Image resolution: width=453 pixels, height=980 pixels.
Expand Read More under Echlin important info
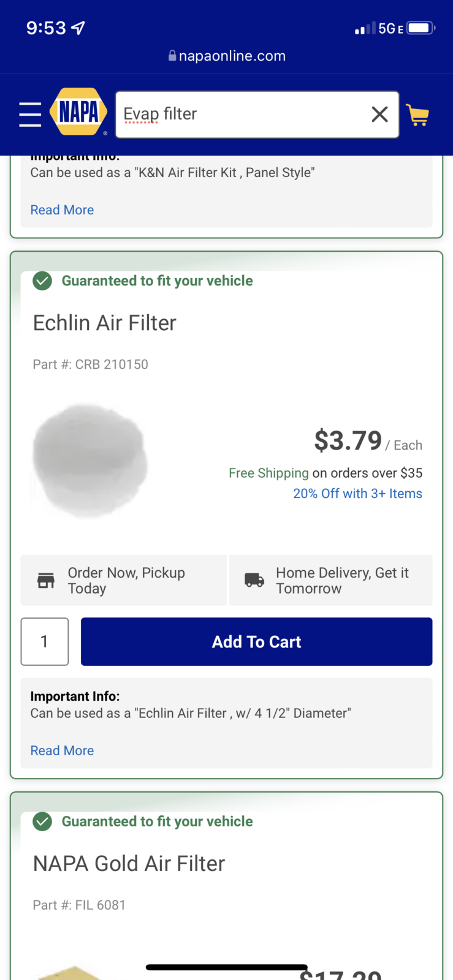pos(62,750)
